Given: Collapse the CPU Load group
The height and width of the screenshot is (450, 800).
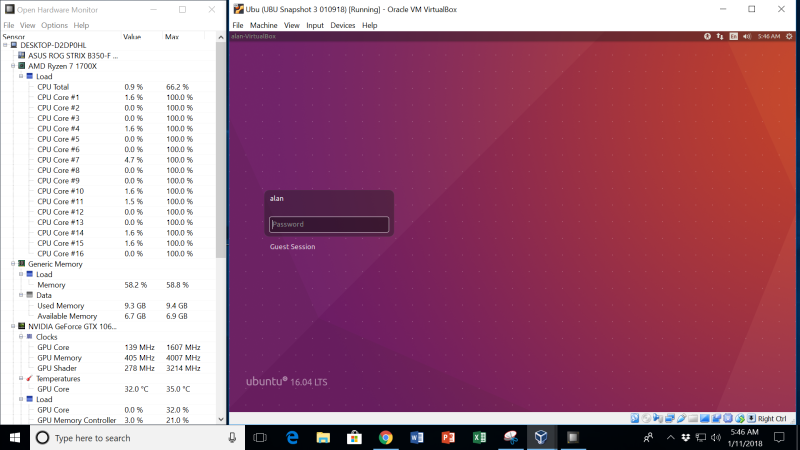Looking at the screenshot, I should tap(21, 76).
